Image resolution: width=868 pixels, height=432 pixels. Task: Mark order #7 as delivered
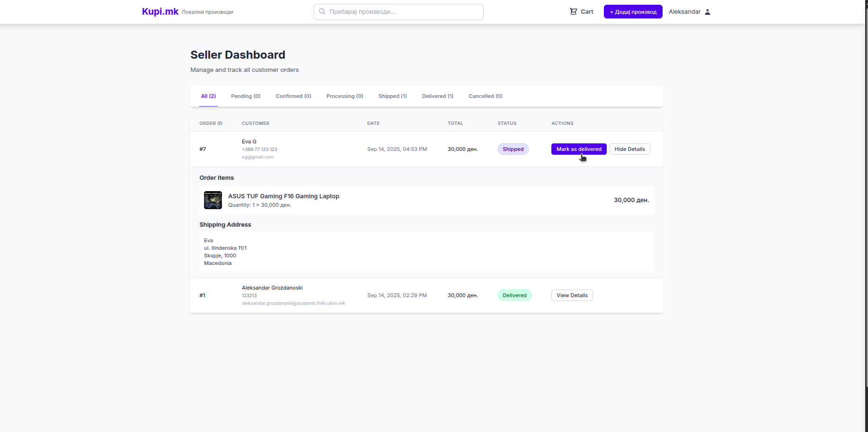[578, 149]
